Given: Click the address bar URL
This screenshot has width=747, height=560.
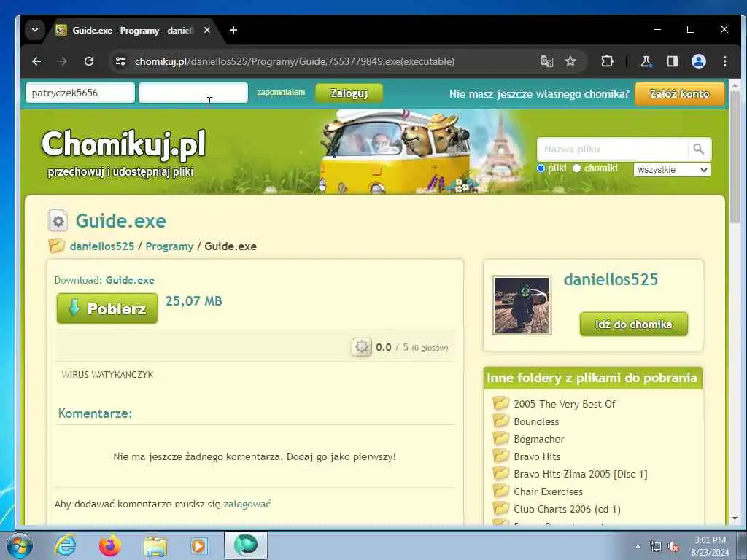Looking at the screenshot, I should [x=295, y=61].
